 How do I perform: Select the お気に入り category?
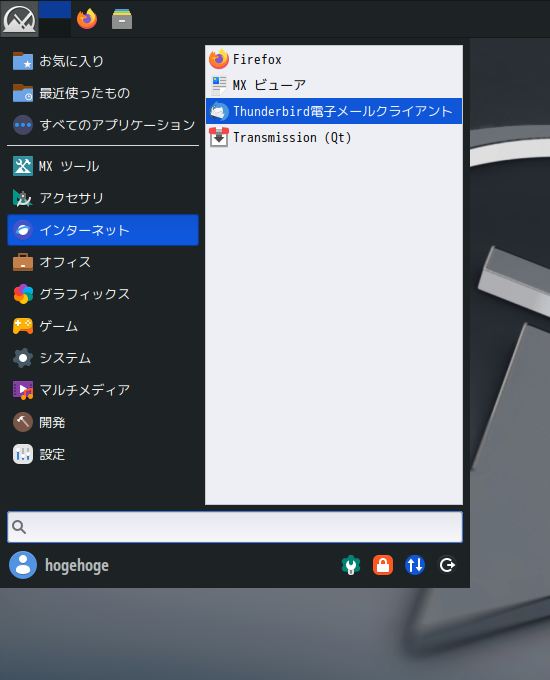pos(103,61)
